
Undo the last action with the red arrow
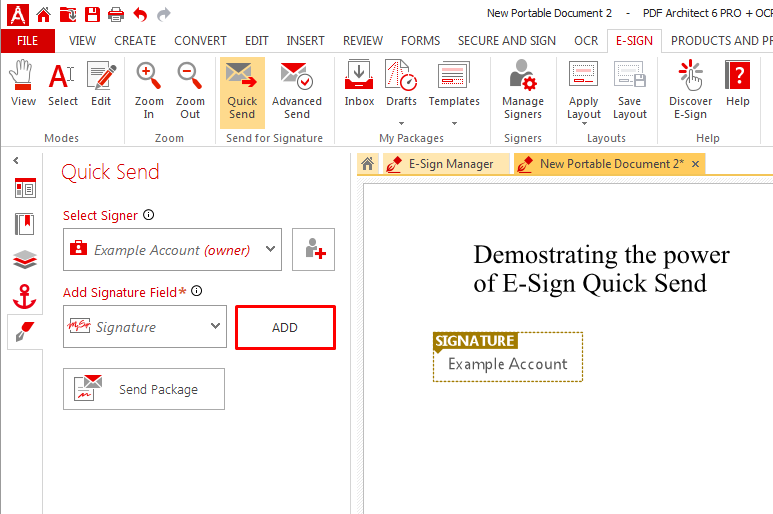(141, 15)
